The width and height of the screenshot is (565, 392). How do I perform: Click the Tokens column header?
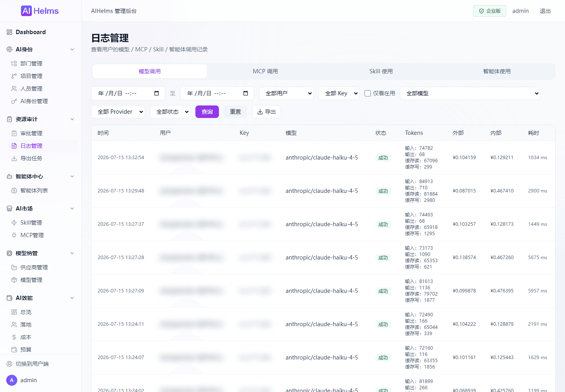point(414,133)
